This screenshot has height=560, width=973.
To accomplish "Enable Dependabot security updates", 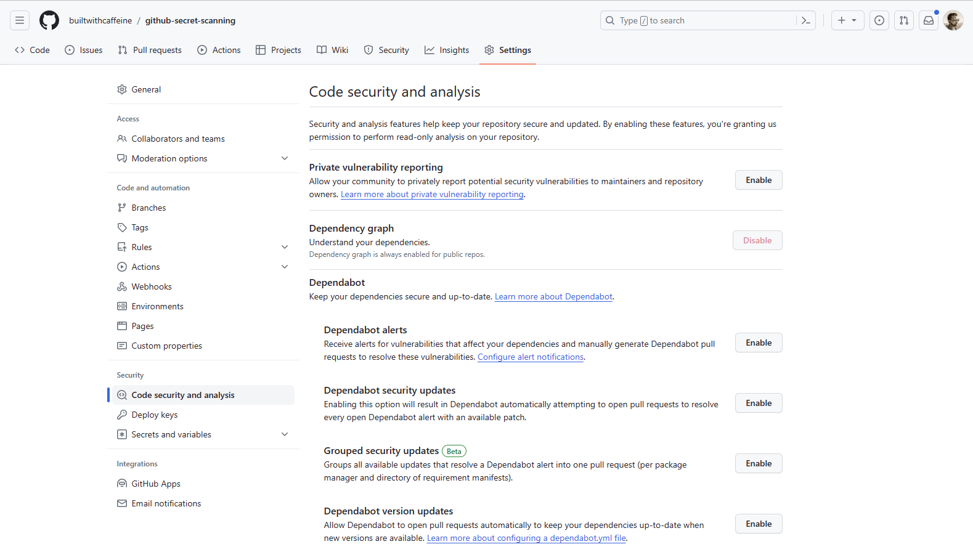I will pos(759,403).
